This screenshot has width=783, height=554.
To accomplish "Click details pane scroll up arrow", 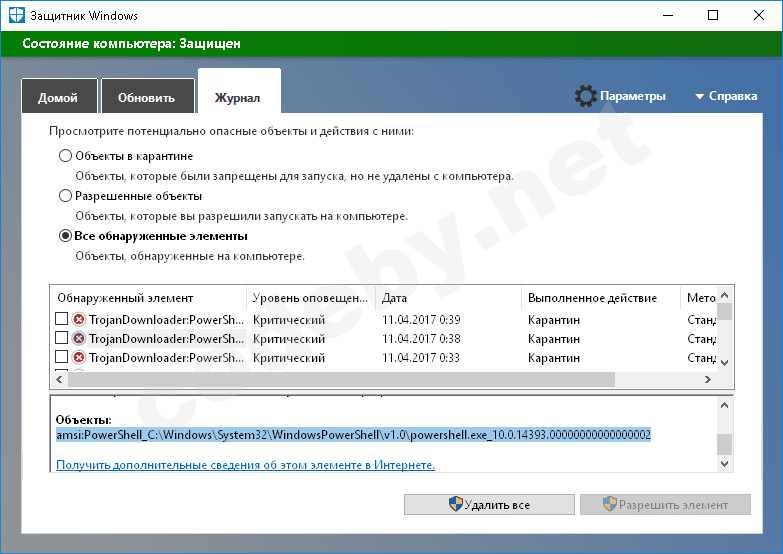I will 725,405.
